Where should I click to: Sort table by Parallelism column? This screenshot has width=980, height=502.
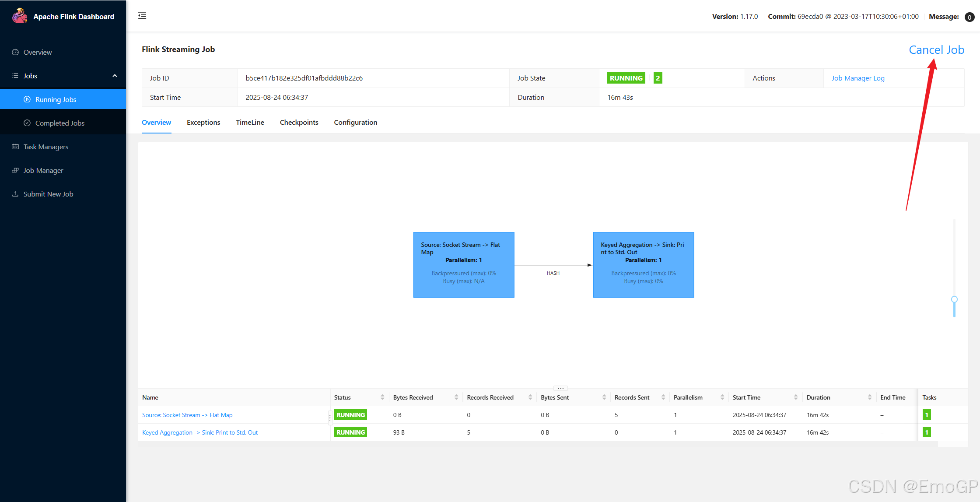tap(722, 397)
